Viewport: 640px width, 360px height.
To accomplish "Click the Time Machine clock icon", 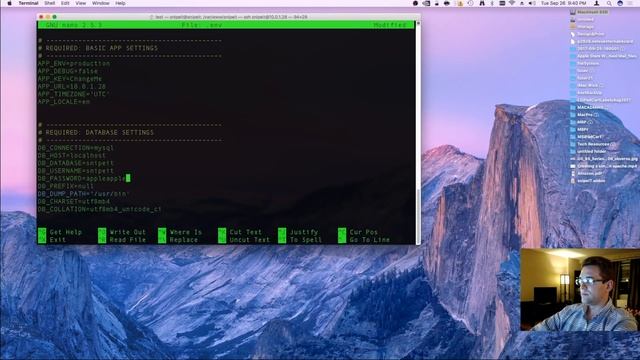I will 471,3.
